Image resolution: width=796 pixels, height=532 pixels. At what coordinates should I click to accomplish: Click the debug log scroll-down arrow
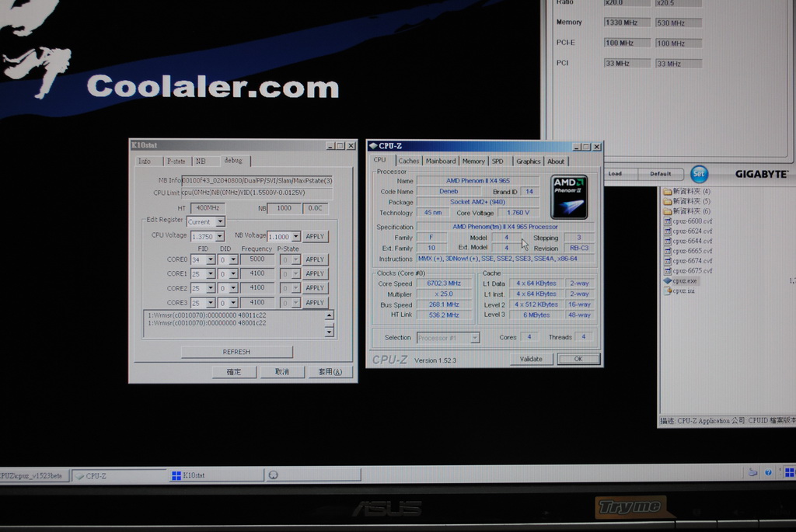point(329,332)
